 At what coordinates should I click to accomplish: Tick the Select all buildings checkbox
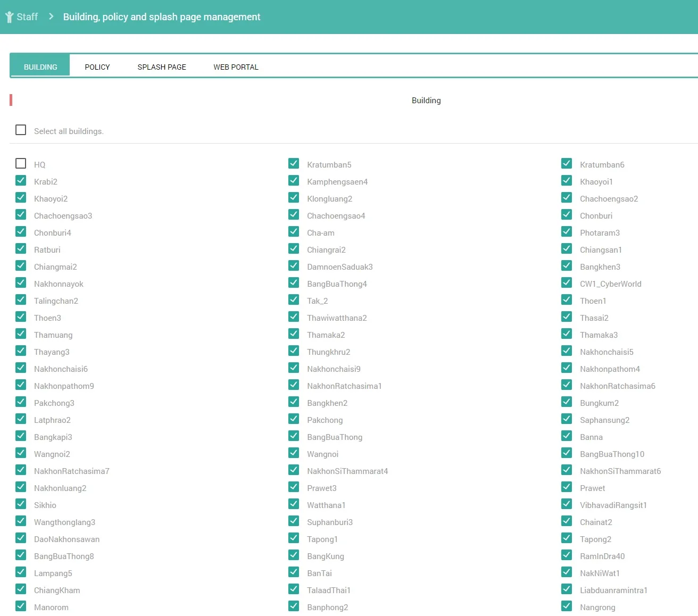tap(21, 130)
